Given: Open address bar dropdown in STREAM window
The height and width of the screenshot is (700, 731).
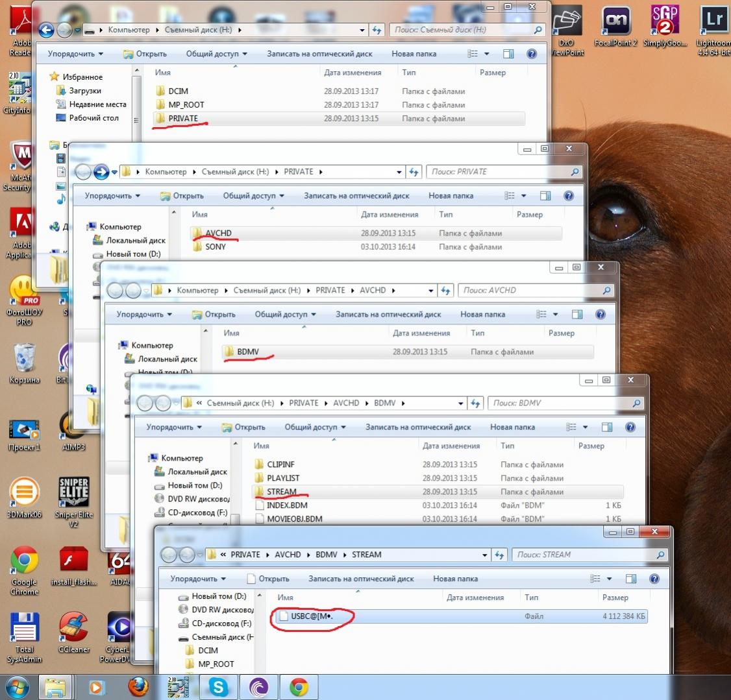Looking at the screenshot, I should click(484, 555).
